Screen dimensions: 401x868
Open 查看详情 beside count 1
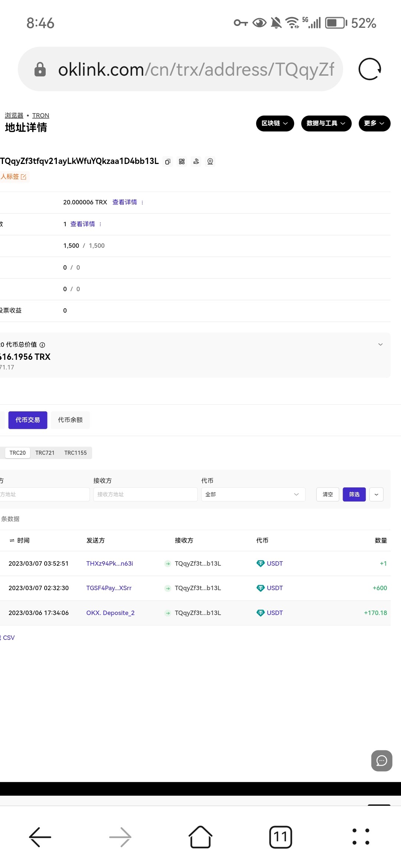(82, 224)
